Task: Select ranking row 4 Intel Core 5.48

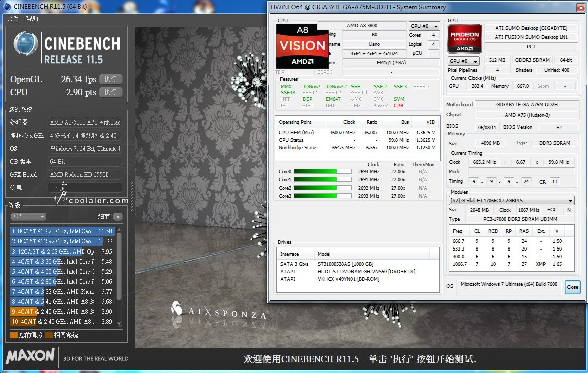Action: (x=62, y=261)
